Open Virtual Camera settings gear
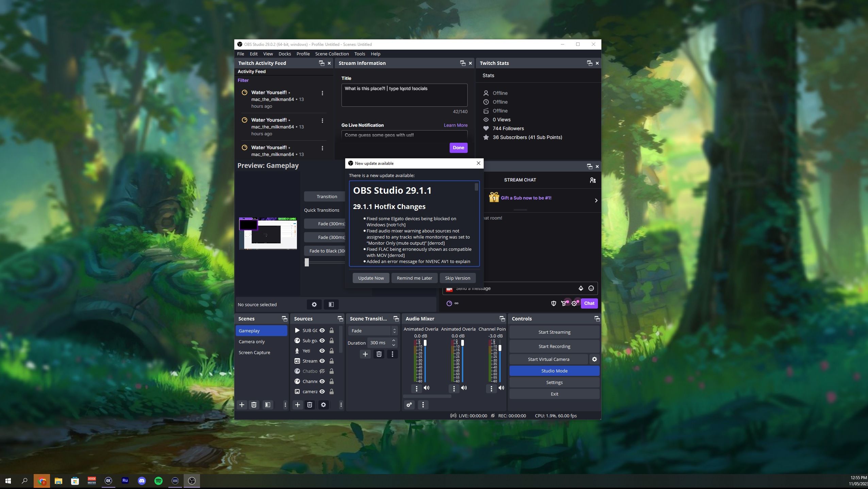868x489 pixels. click(594, 359)
